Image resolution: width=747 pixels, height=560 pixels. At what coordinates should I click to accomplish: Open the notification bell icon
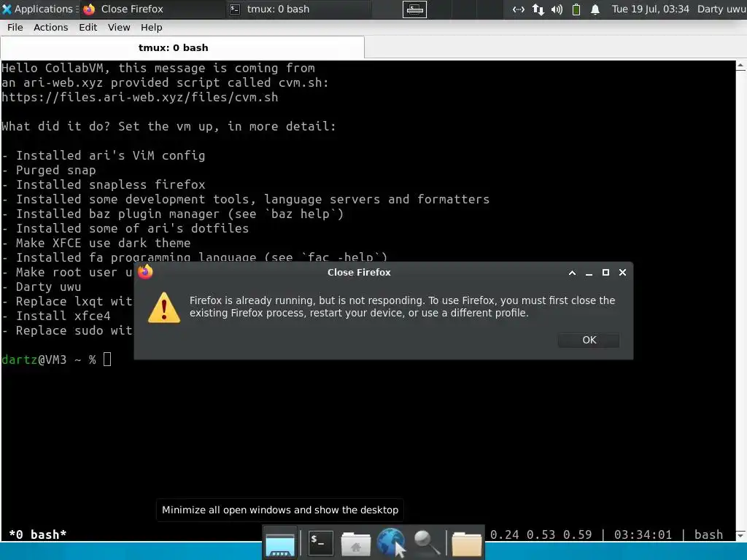click(595, 9)
